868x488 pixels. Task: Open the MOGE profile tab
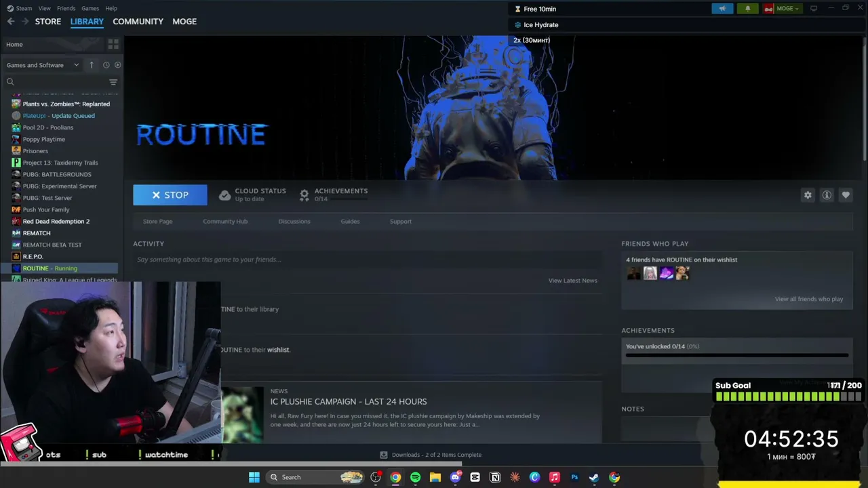184,22
